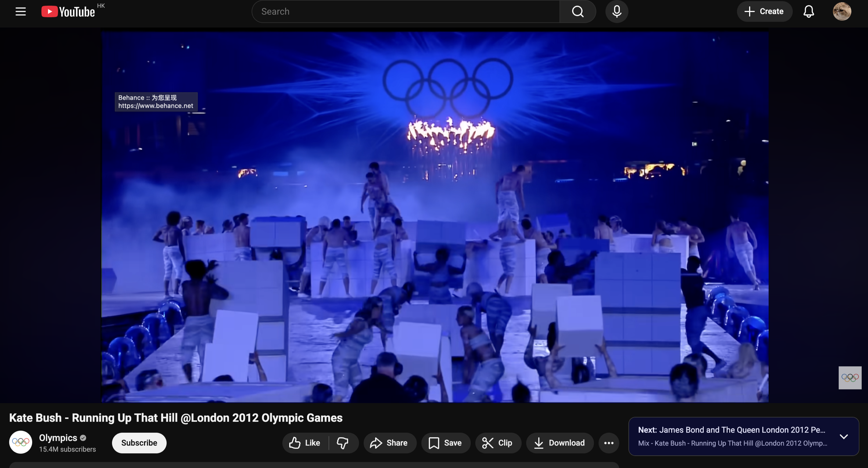Save video to a playlist
Viewport: 868px width, 468px height.
tap(445, 443)
